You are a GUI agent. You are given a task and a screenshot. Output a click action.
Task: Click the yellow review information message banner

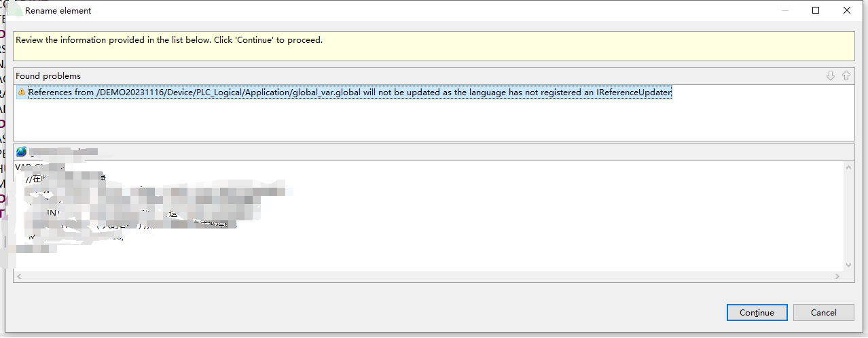[433, 46]
